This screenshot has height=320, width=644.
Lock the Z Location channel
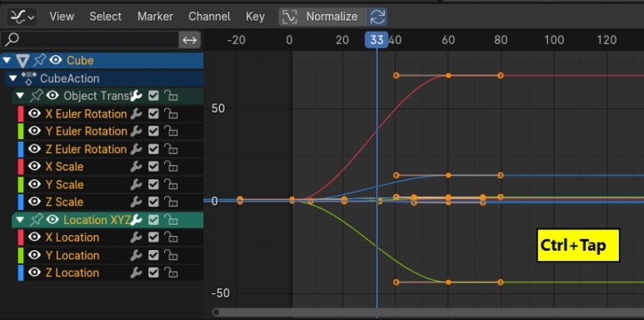point(171,272)
